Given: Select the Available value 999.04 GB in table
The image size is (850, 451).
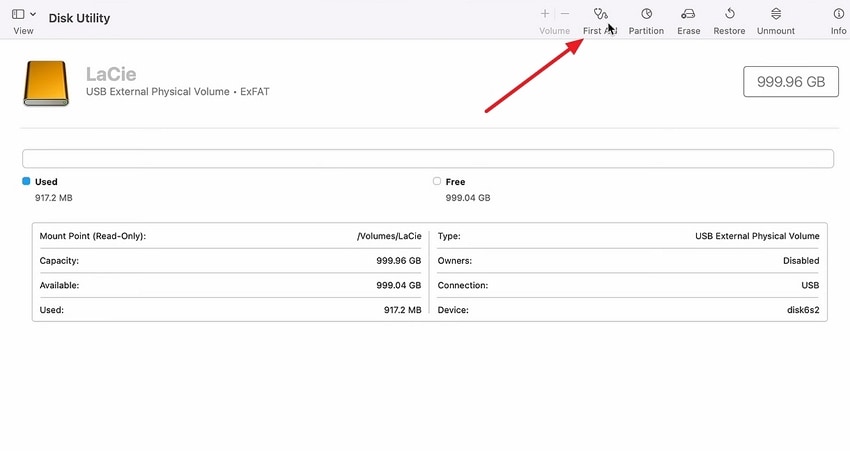Looking at the screenshot, I should point(398,285).
